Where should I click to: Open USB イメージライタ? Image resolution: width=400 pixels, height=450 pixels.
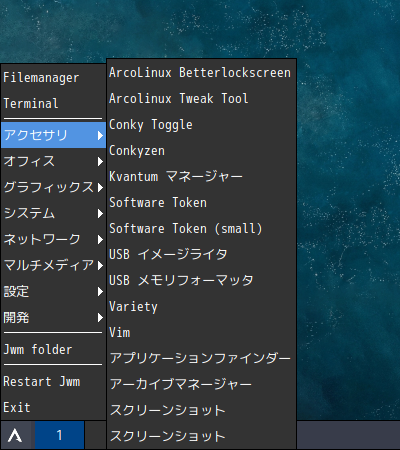coord(201,255)
